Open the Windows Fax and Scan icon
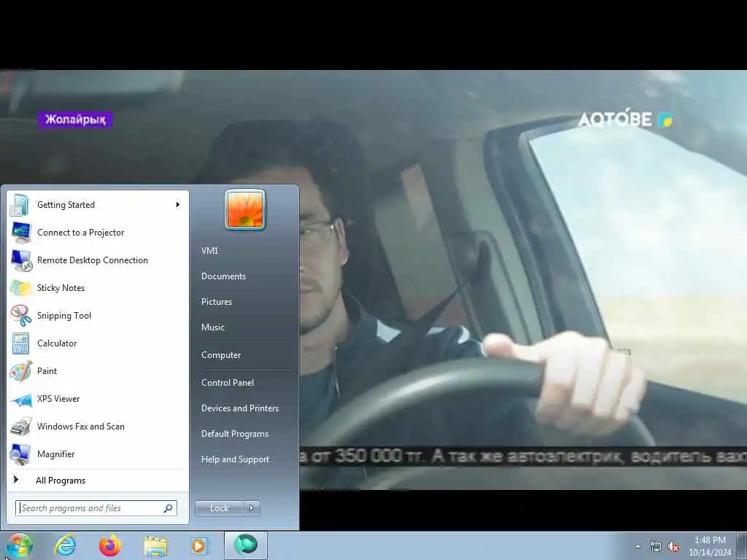 [x=21, y=427]
